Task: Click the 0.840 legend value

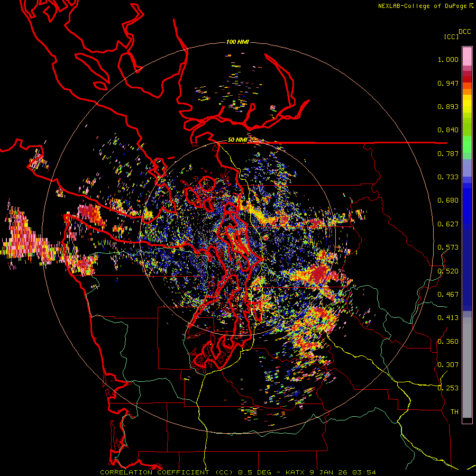Action: point(448,130)
